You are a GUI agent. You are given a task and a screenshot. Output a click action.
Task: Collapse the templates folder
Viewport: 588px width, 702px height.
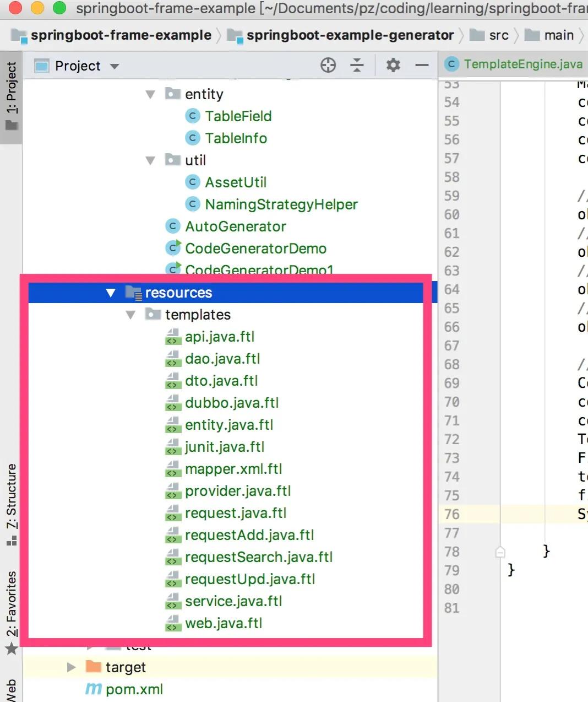pos(130,315)
